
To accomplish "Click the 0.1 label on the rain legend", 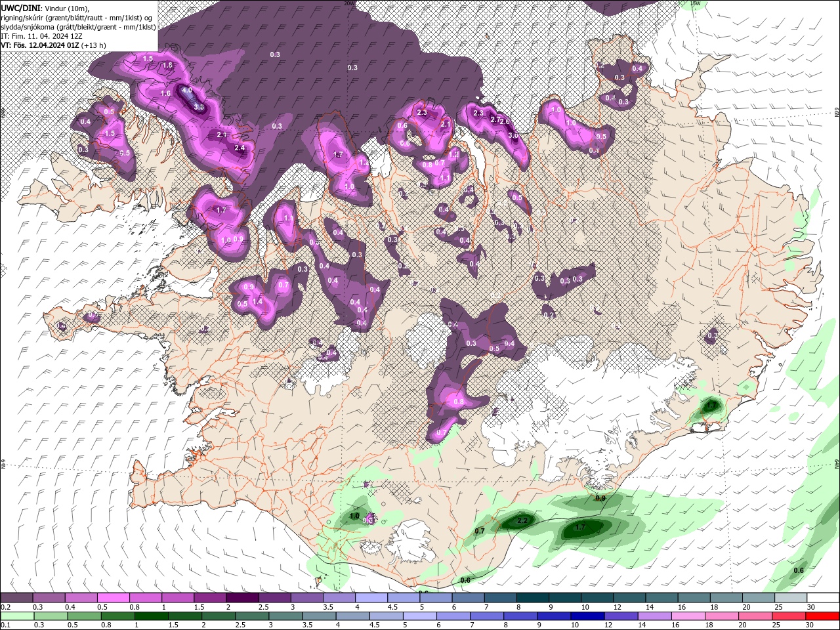I will (x=5, y=625).
